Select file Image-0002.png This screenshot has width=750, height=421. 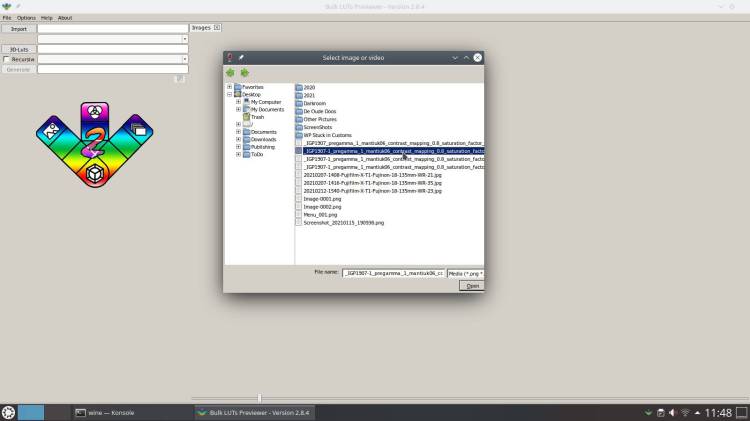[x=322, y=207]
